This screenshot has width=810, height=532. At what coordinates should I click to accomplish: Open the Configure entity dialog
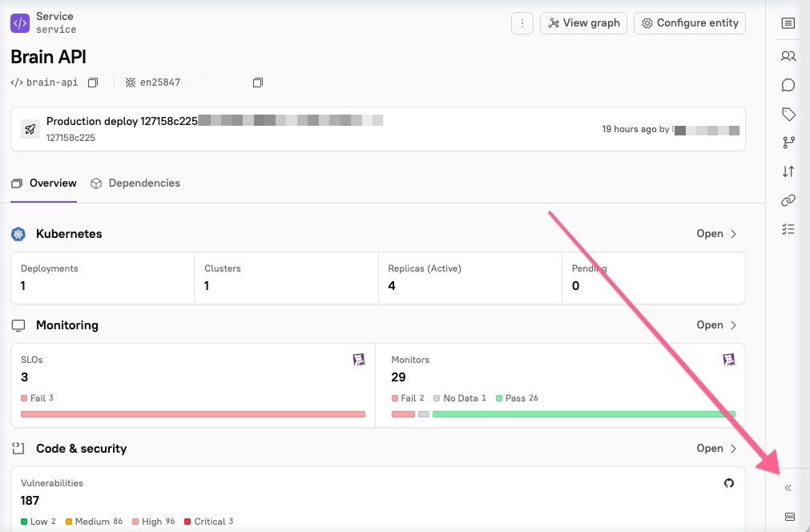coord(689,22)
